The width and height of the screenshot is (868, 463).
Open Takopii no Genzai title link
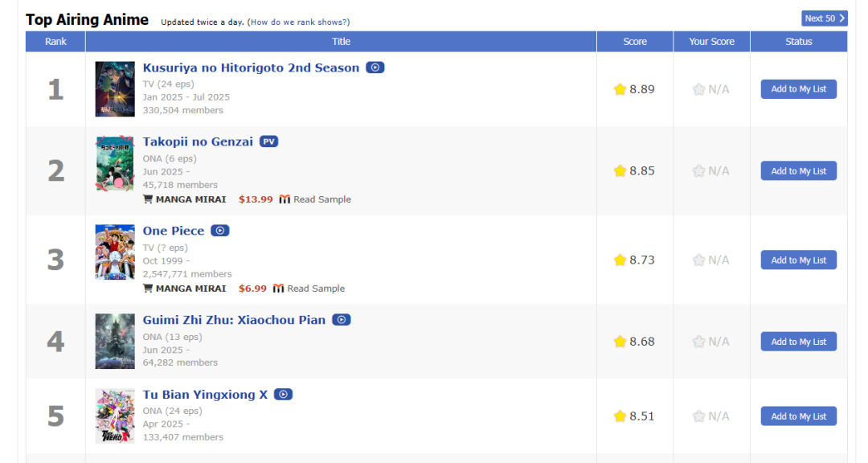[198, 141]
